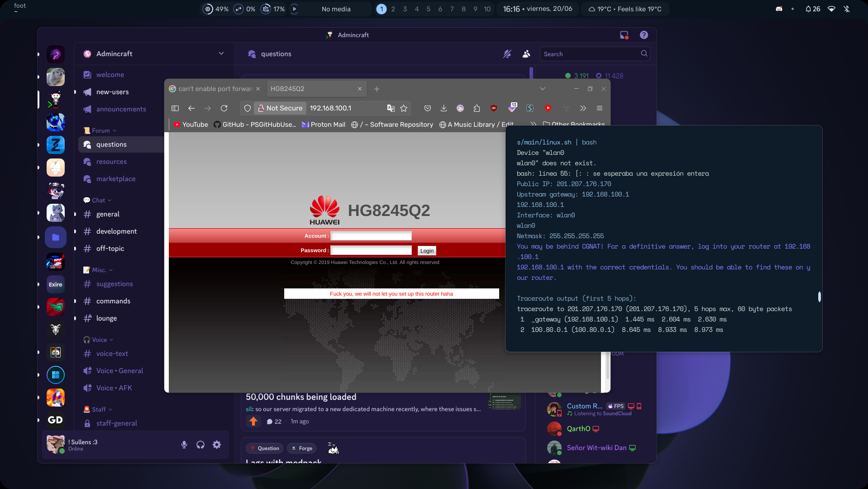
Task: Switch to workspace 10
Action: [x=487, y=9]
